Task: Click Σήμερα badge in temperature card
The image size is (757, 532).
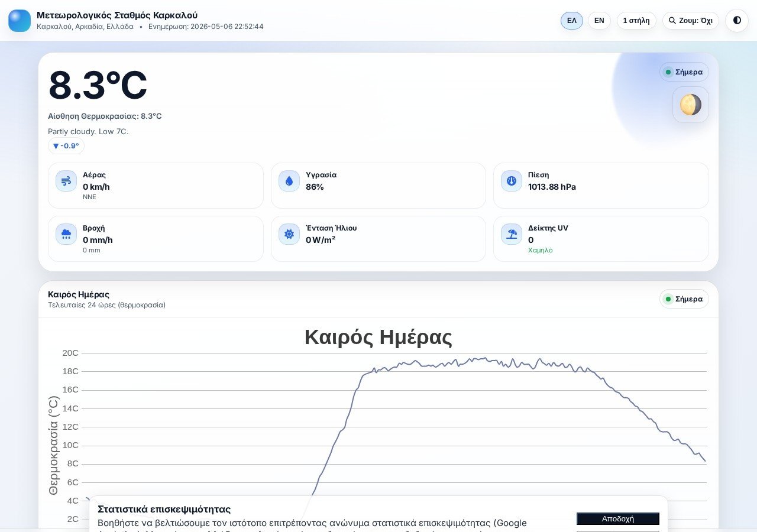Action: pos(684,72)
